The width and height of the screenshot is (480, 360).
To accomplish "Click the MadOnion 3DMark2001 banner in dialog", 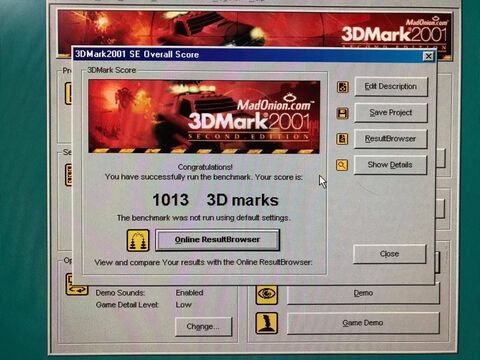I will [204, 117].
